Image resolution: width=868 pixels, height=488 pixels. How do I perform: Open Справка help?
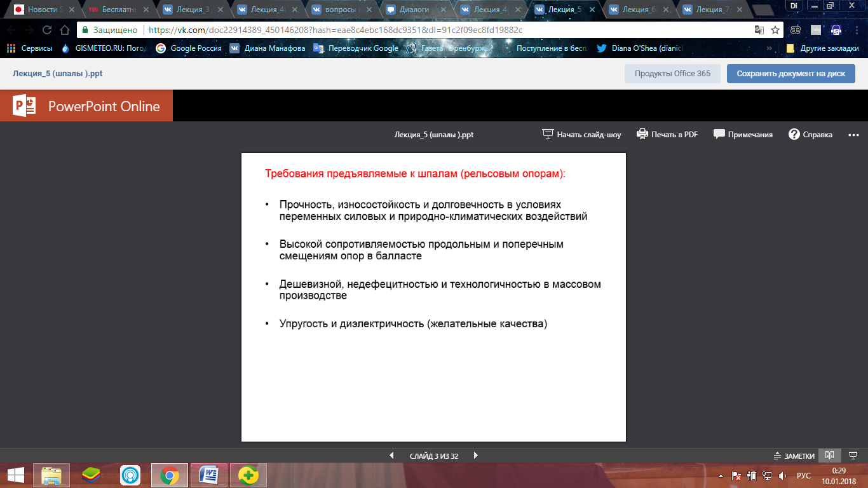(810, 134)
